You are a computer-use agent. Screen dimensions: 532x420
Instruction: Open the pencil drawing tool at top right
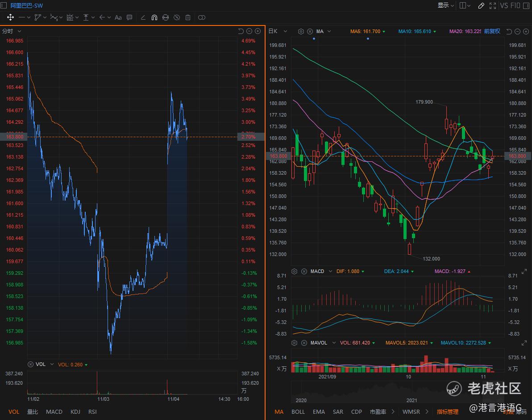pyautogui.click(x=481, y=5)
